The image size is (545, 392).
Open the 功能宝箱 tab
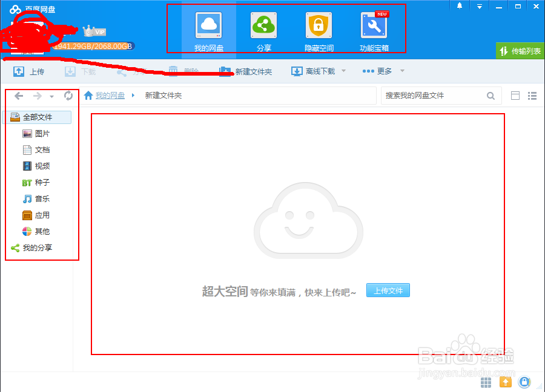click(374, 31)
